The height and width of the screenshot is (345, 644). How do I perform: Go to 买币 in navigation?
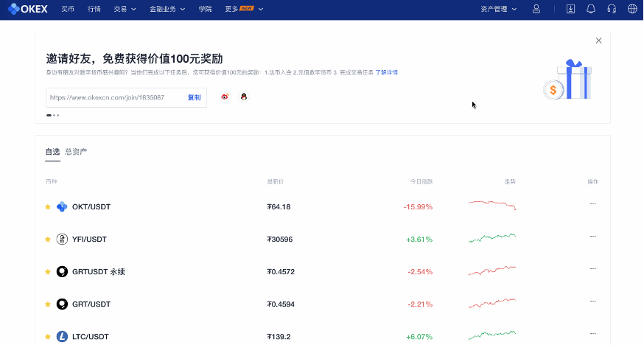(x=68, y=9)
